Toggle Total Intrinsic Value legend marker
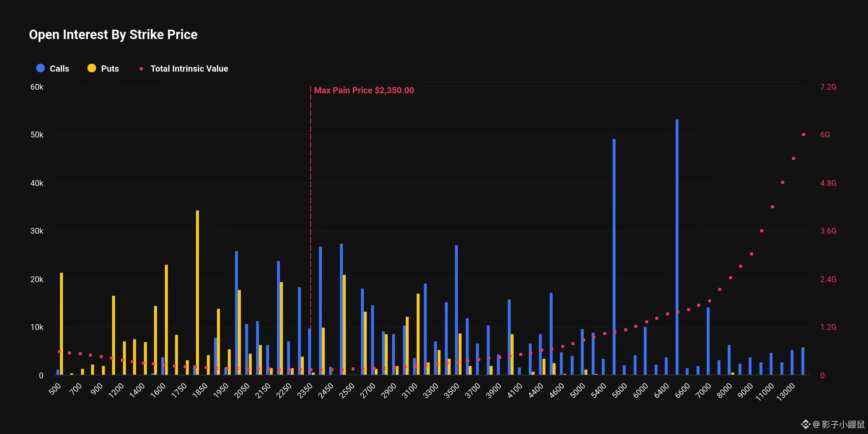The width and height of the screenshot is (868, 434). [x=141, y=69]
